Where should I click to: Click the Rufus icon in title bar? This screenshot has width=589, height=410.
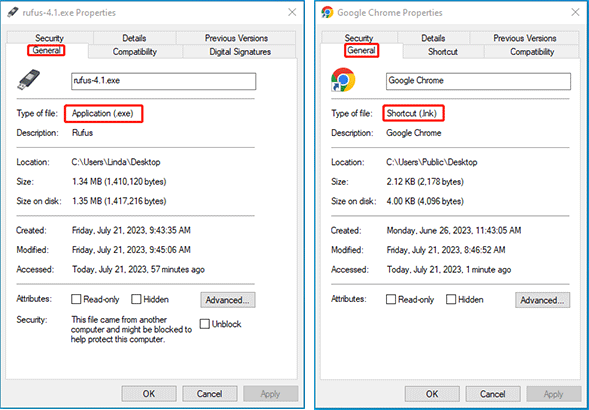coord(12,12)
